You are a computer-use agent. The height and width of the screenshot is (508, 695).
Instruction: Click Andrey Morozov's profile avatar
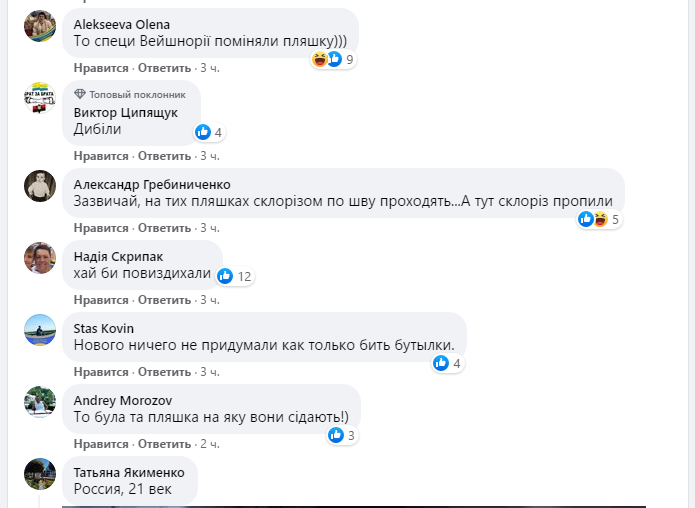[x=40, y=401]
